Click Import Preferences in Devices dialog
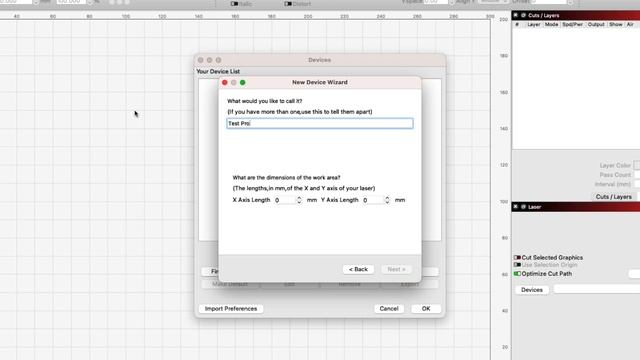 [231, 309]
